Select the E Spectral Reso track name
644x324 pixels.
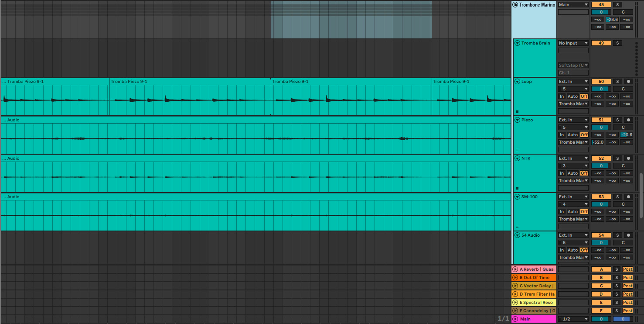536,303
